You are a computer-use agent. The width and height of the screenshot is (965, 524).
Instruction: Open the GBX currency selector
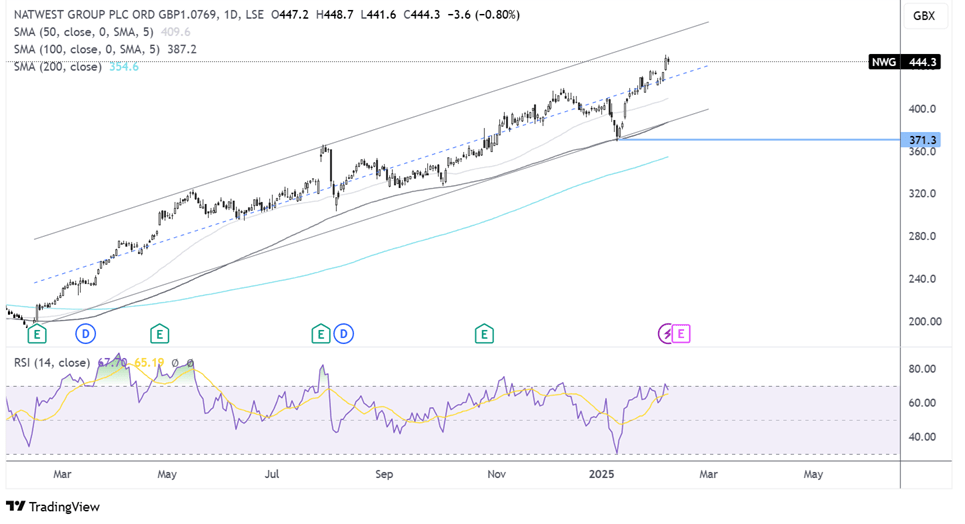(x=924, y=16)
